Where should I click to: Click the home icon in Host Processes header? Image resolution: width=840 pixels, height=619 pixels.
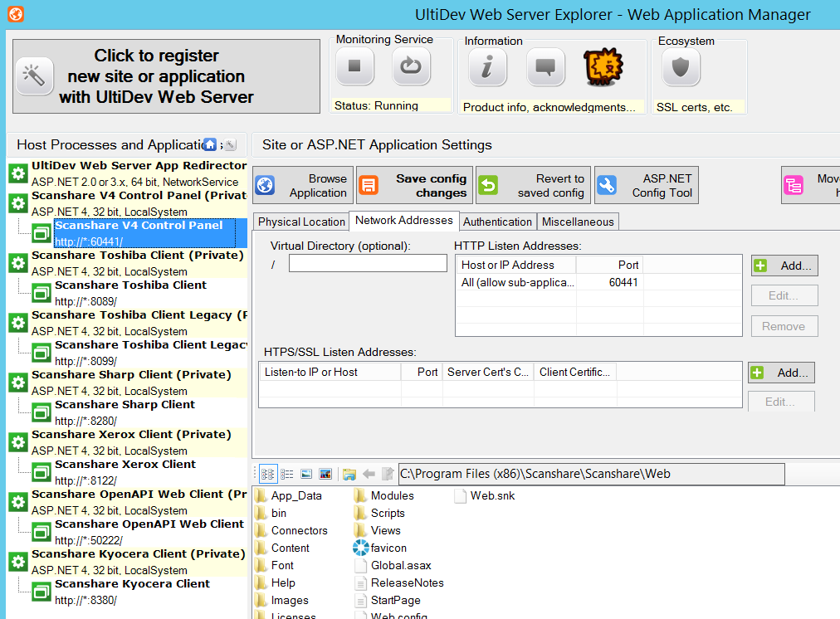click(211, 144)
